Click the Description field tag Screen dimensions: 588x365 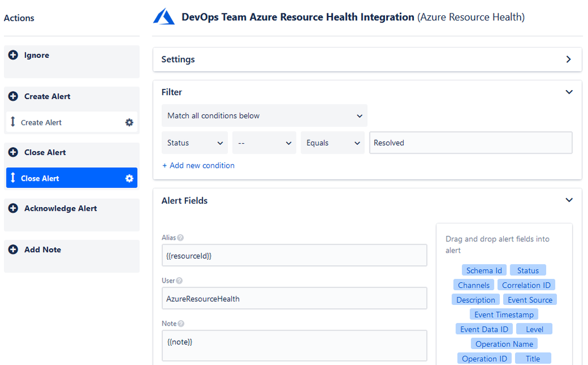pos(476,300)
